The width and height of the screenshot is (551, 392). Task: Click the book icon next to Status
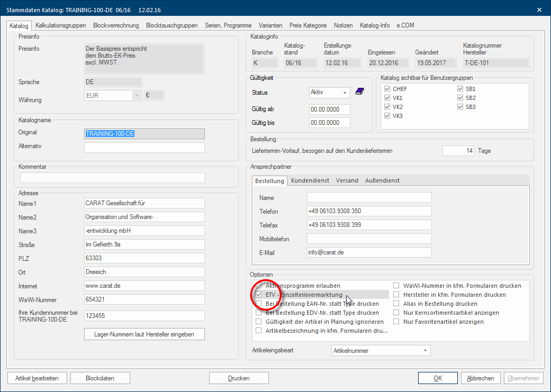[x=359, y=92]
